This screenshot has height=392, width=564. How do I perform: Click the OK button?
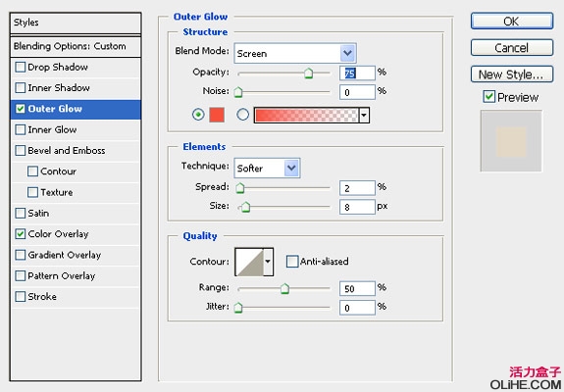(x=512, y=22)
